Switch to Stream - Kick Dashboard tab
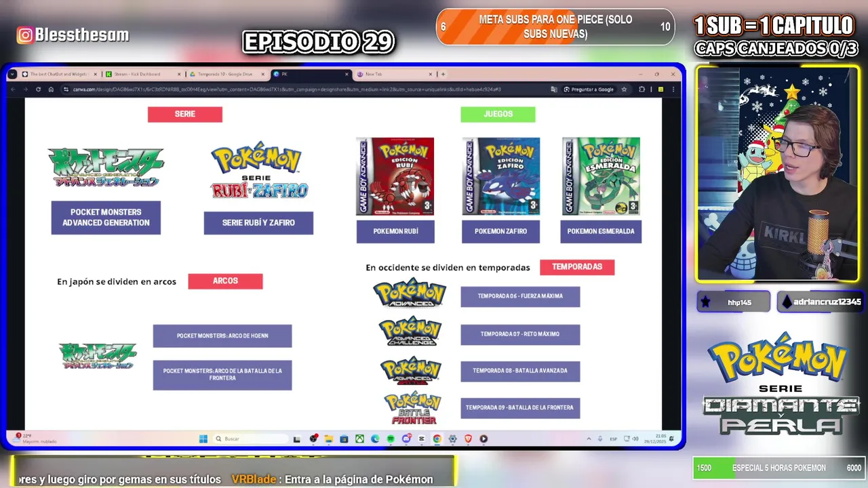The width and height of the screenshot is (868, 488). [x=142, y=74]
